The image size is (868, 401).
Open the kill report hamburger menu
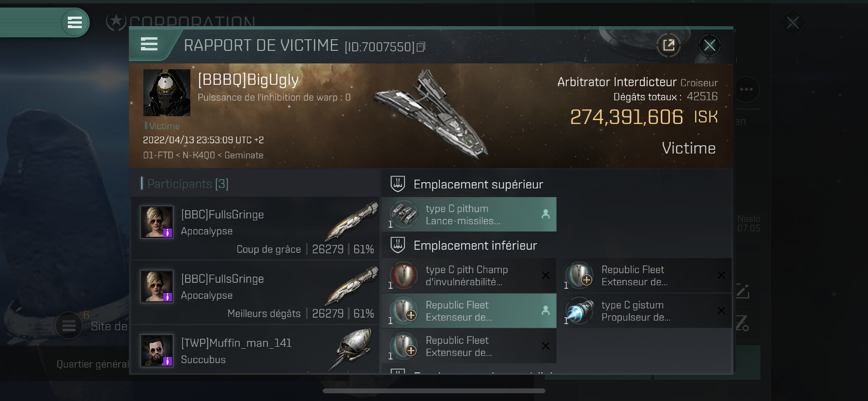click(x=149, y=45)
